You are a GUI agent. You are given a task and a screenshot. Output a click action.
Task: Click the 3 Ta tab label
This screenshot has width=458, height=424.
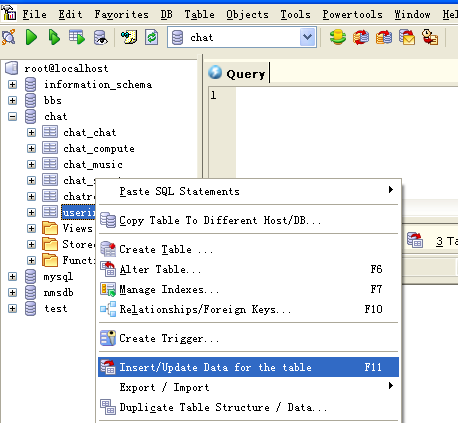[447, 241]
